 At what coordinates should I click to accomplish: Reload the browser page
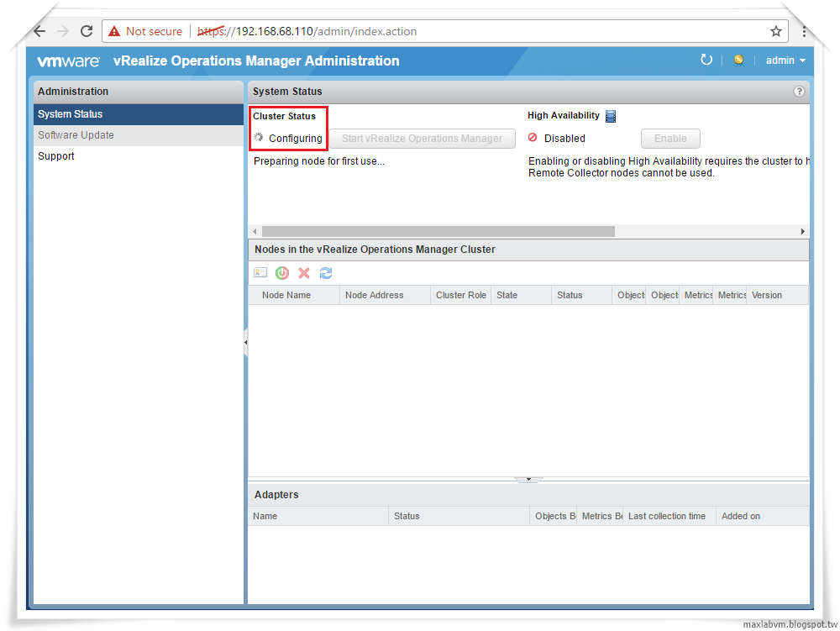(x=87, y=31)
